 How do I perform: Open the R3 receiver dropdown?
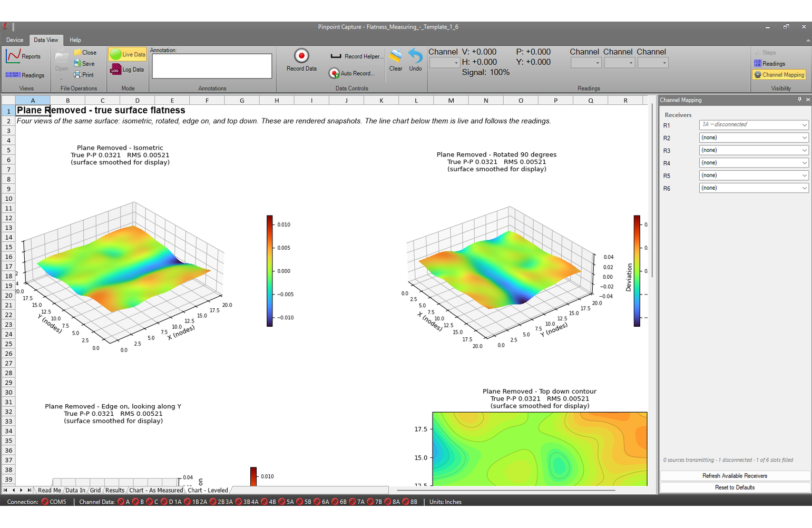pyautogui.click(x=754, y=150)
